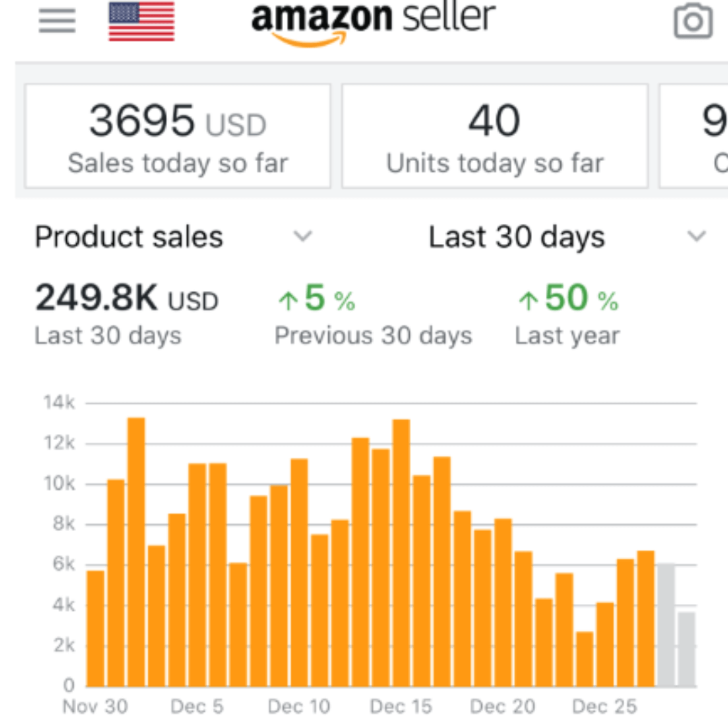Screen dimensions: 728x728
Task: Tap the Previous 30 days comparison
Action: tap(373, 335)
